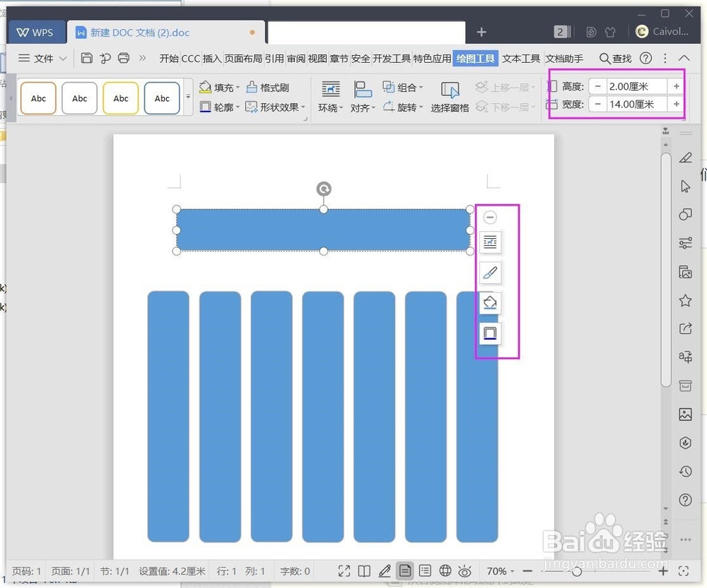The width and height of the screenshot is (707, 588).
Task: Collapse the ribbon with the chevron
Action: pos(684,58)
